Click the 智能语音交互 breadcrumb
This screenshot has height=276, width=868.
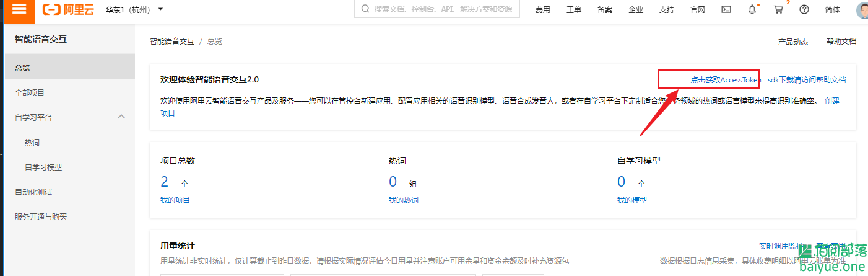pos(171,42)
